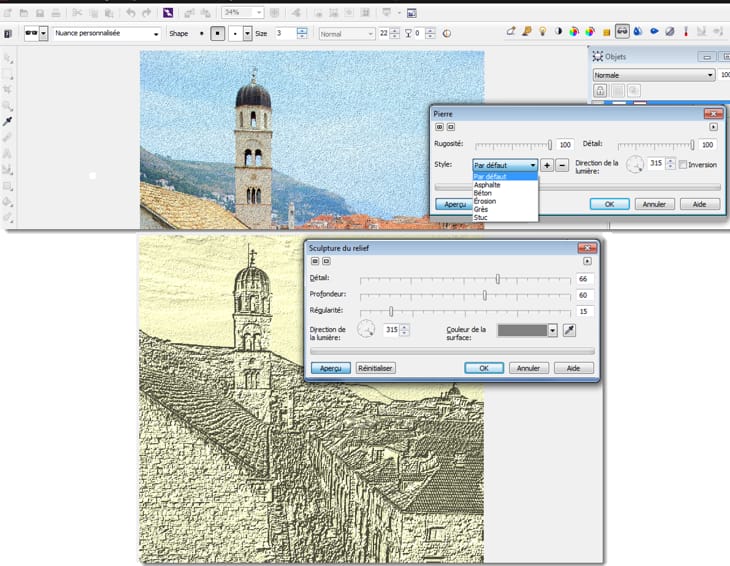Viewport: 730px width, 566px height.
Task: Pick Béton in the style list
Action: coord(484,193)
